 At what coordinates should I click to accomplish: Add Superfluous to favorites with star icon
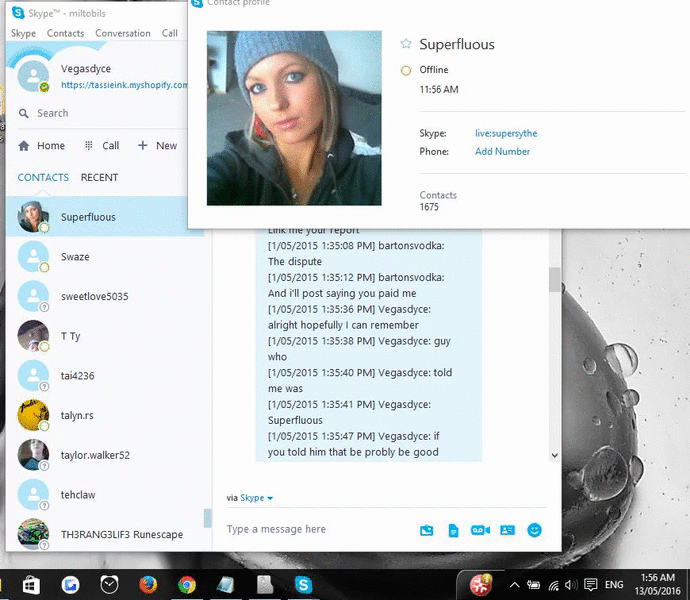click(x=406, y=44)
